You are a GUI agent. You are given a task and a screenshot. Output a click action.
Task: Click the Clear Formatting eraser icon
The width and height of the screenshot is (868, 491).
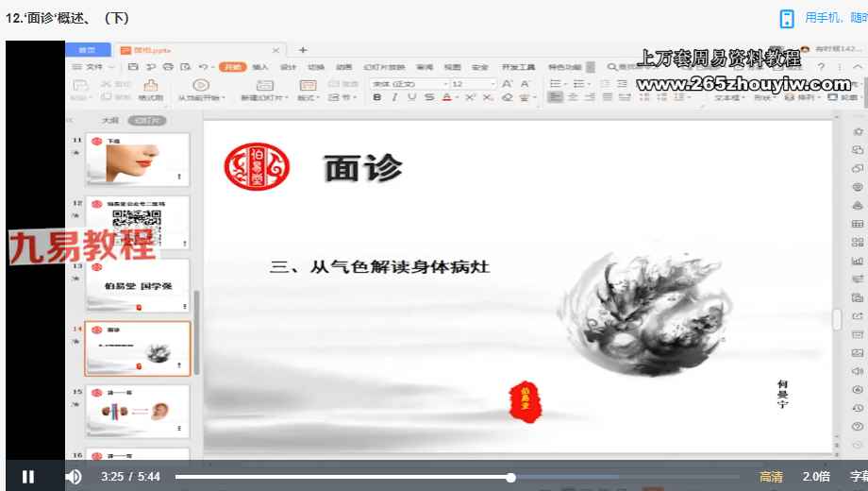[x=507, y=97]
